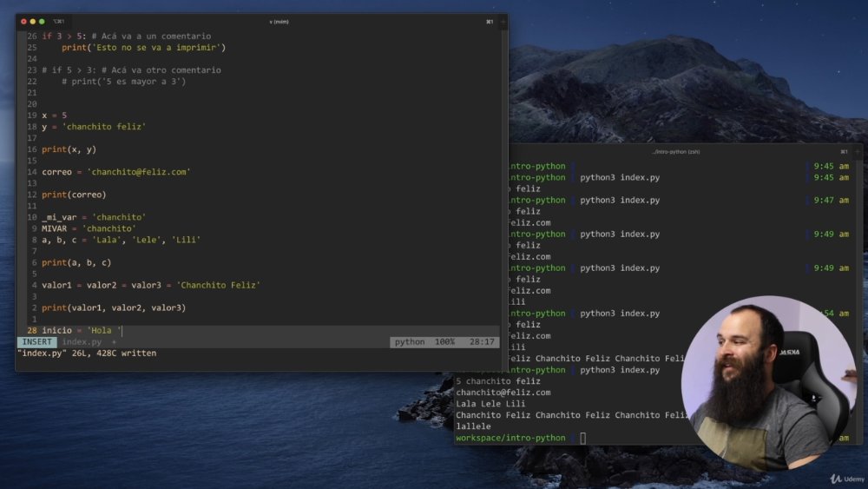
Task: Click the line "correo = 'chanchito@feliz.com'"
Action: coord(116,172)
